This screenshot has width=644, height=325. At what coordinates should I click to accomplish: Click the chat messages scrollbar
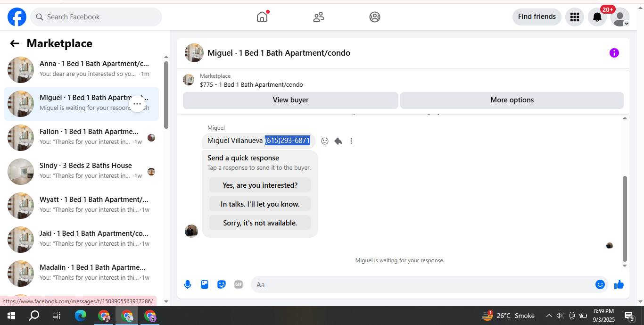(625, 219)
